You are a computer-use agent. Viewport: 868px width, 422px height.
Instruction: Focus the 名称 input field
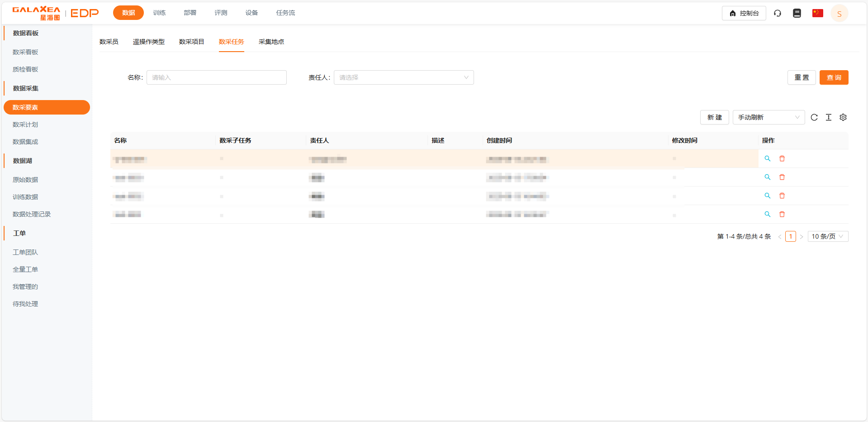click(216, 77)
